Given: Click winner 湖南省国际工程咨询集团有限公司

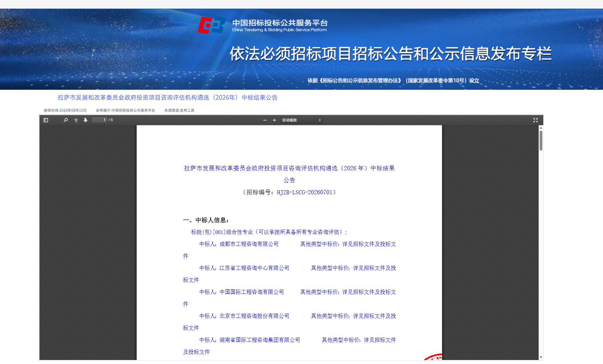Looking at the screenshot, I should [259, 340].
